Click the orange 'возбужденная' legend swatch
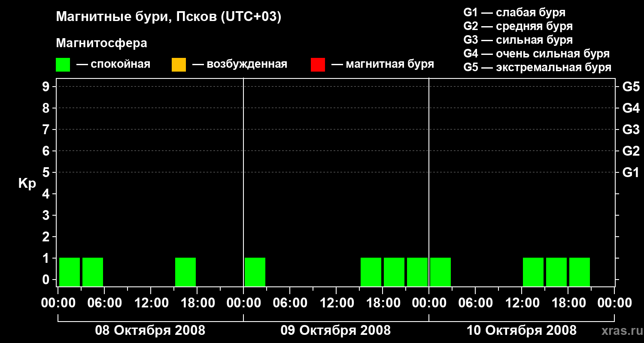 point(179,64)
